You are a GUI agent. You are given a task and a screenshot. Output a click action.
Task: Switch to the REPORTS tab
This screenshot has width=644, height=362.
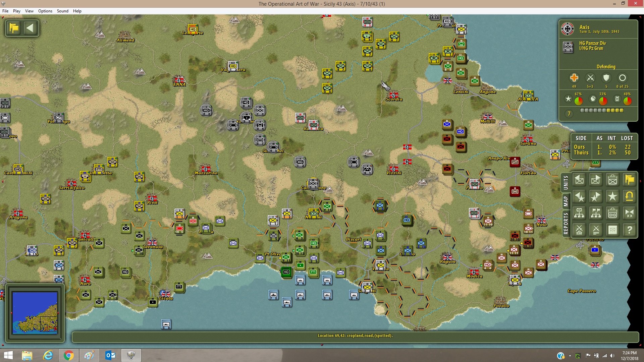(x=566, y=223)
